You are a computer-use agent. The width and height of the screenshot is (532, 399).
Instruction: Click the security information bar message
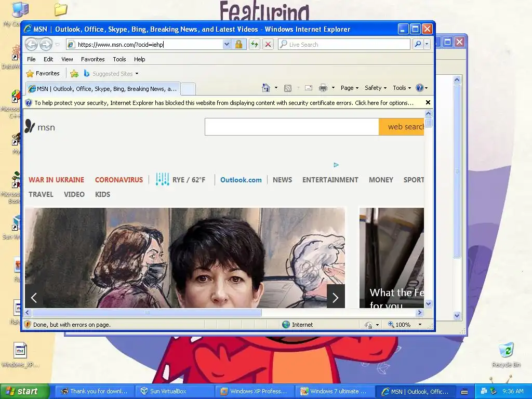pos(224,103)
